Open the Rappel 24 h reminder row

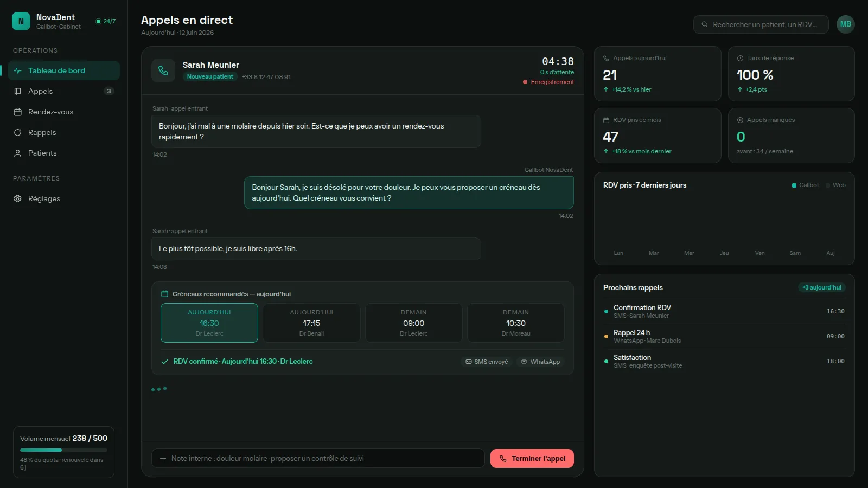click(724, 336)
